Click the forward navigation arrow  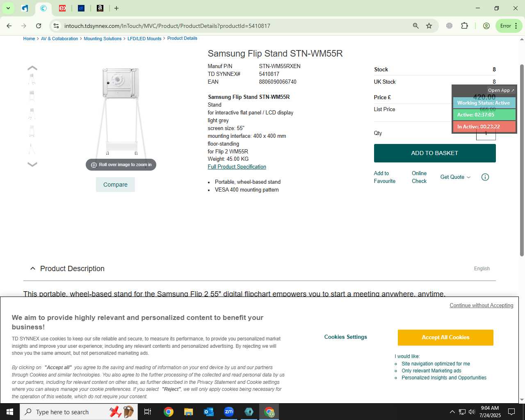24,26
